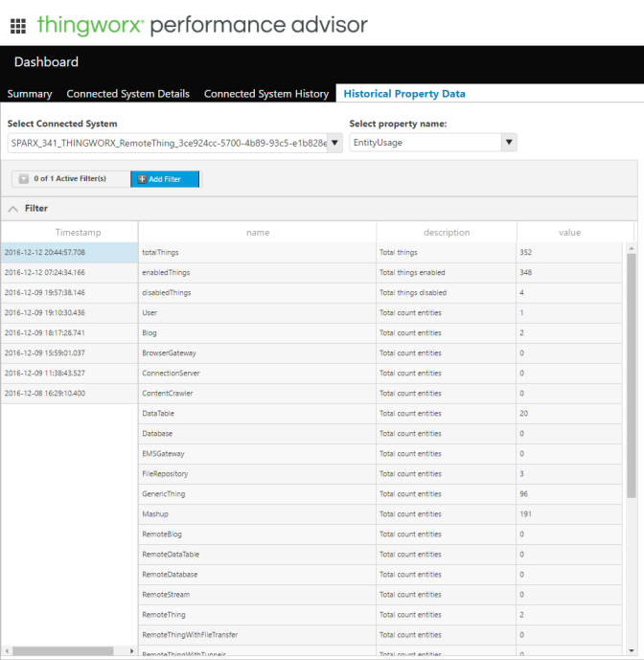Click the vertical scrollbar up arrow

tap(632, 249)
